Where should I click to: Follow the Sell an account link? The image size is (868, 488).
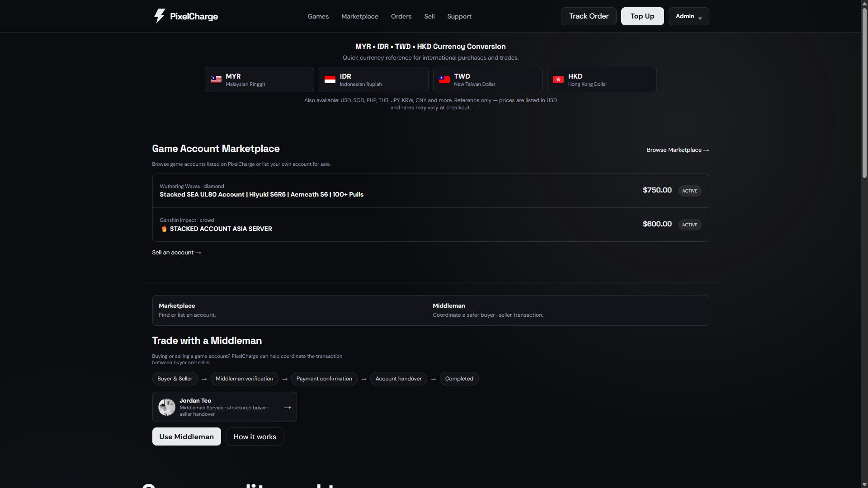(176, 253)
